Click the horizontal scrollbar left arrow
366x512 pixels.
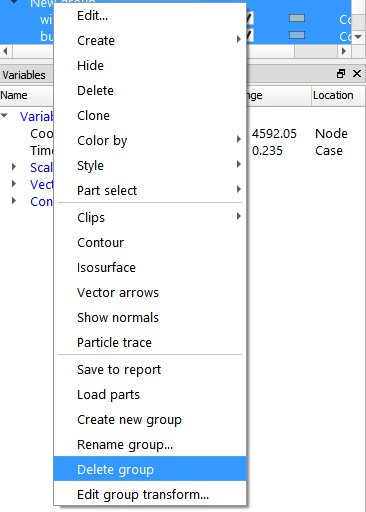[x=5, y=51]
